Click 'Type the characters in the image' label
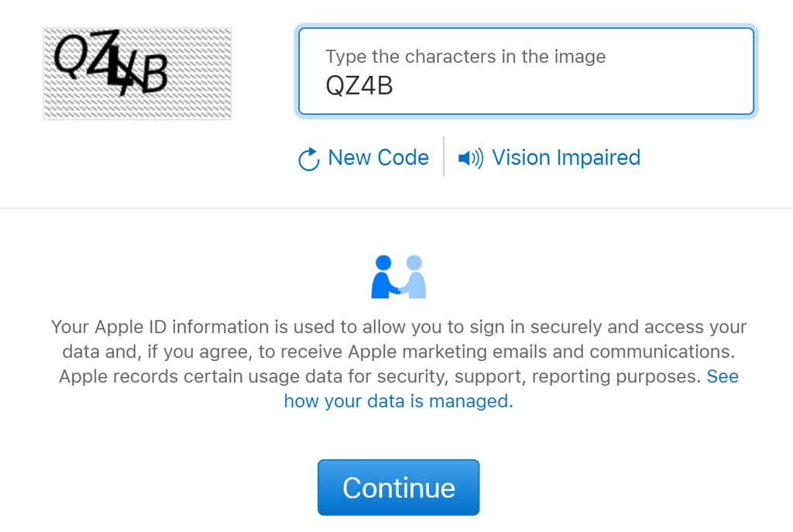This screenshot has width=793, height=532. (x=465, y=57)
